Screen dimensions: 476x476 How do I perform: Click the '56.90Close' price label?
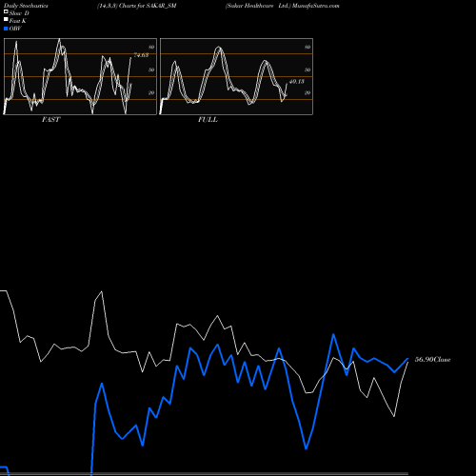433,360
